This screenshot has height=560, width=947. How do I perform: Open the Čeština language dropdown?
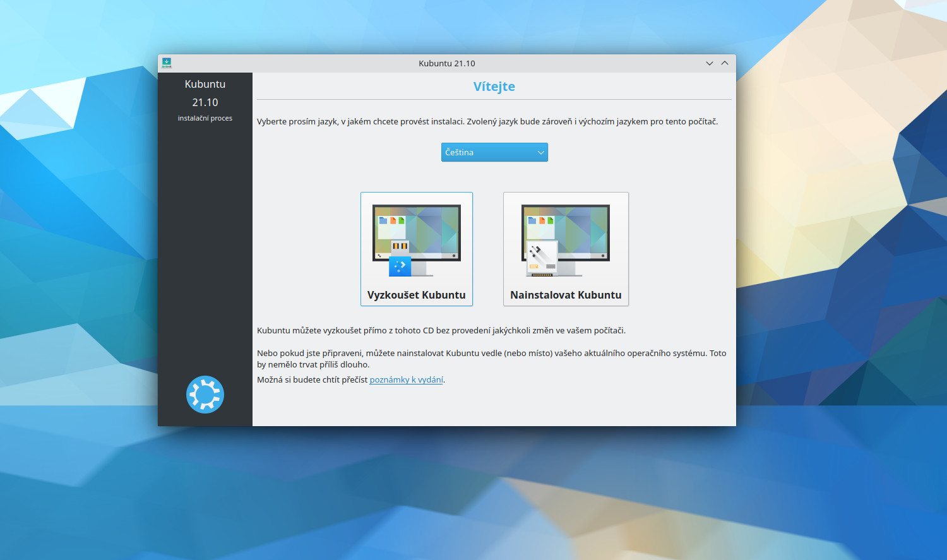[494, 152]
